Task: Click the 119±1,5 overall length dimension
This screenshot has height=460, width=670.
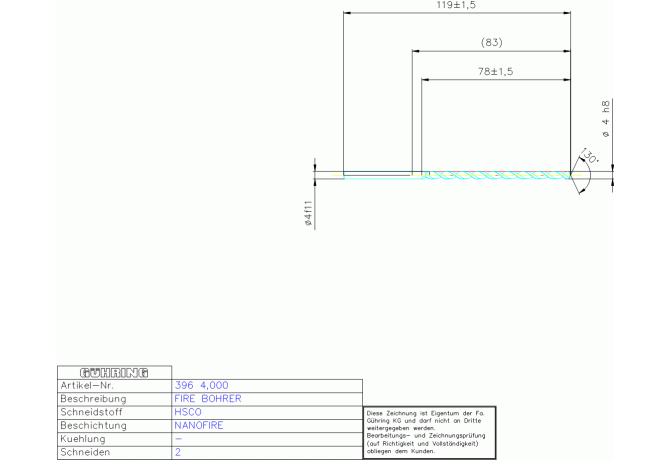Action: (457, 6)
